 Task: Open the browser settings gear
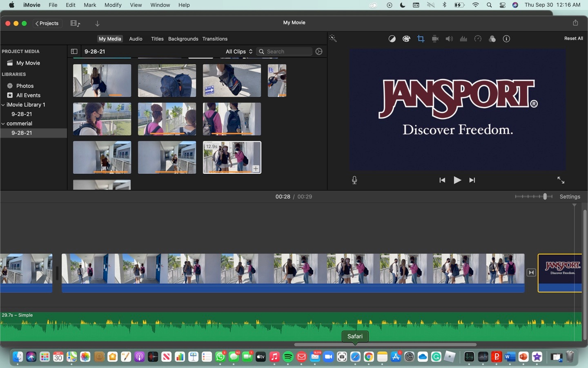[319, 52]
